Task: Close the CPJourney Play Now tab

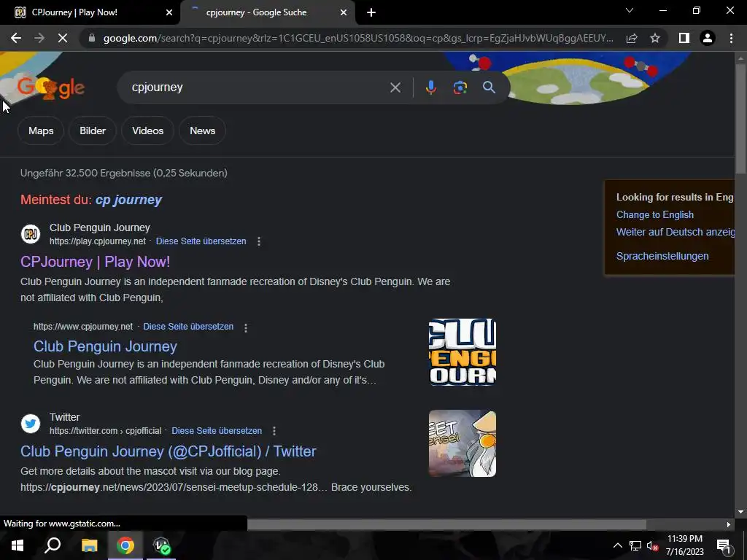Action: (x=169, y=12)
